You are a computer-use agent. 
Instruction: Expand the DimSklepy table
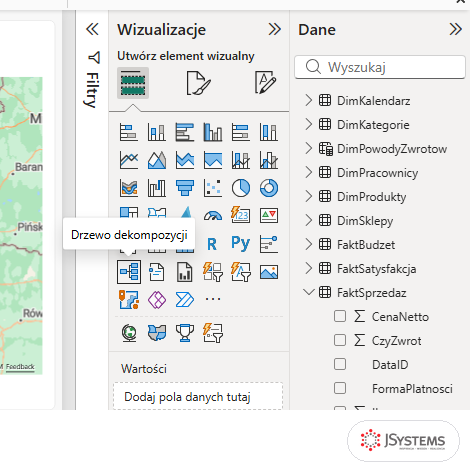pyautogui.click(x=309, y=220)
